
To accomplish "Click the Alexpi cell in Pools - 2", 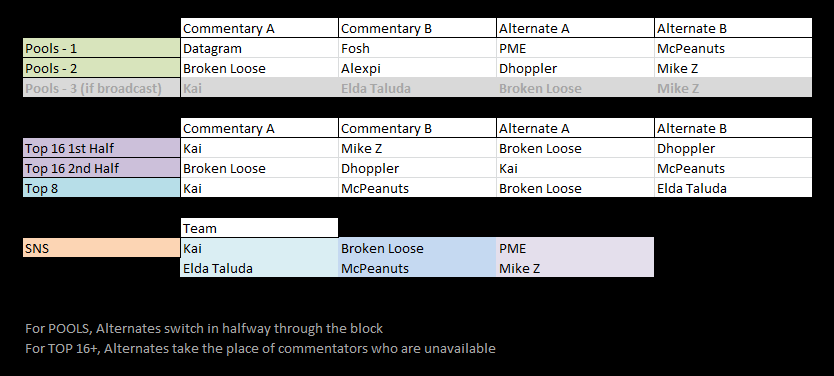I will pyautogui.click(x=418, y=68).
